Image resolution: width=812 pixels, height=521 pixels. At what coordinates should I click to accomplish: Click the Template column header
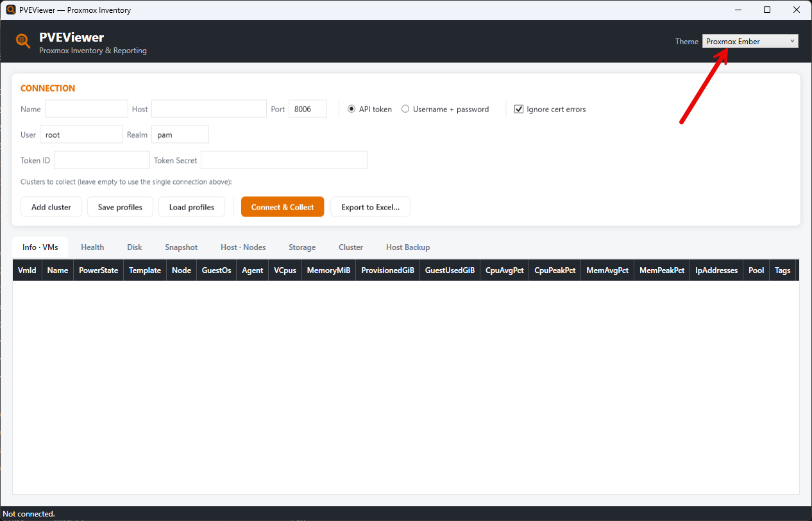[x=145, y=270]
